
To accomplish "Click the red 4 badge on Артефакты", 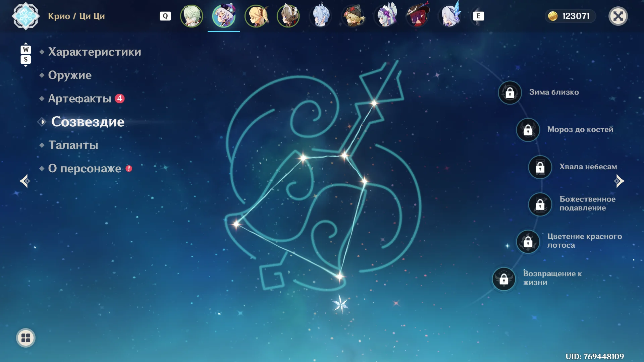I will [x=120, y=99].
